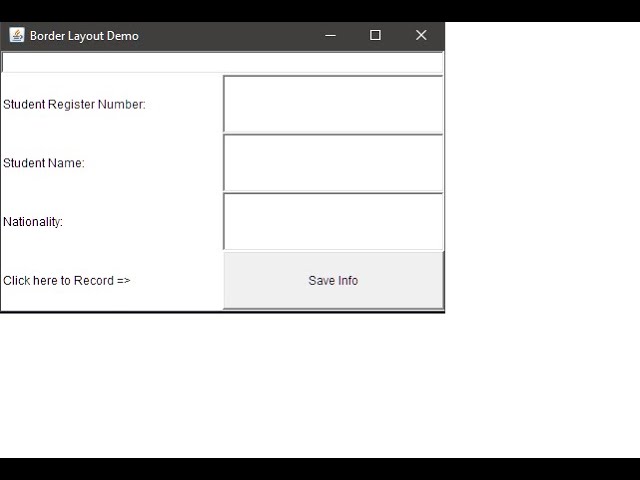Screen dimensions: 640x480
Task: Click the 'Click here to Record =>' label
Action: [67, 281]
